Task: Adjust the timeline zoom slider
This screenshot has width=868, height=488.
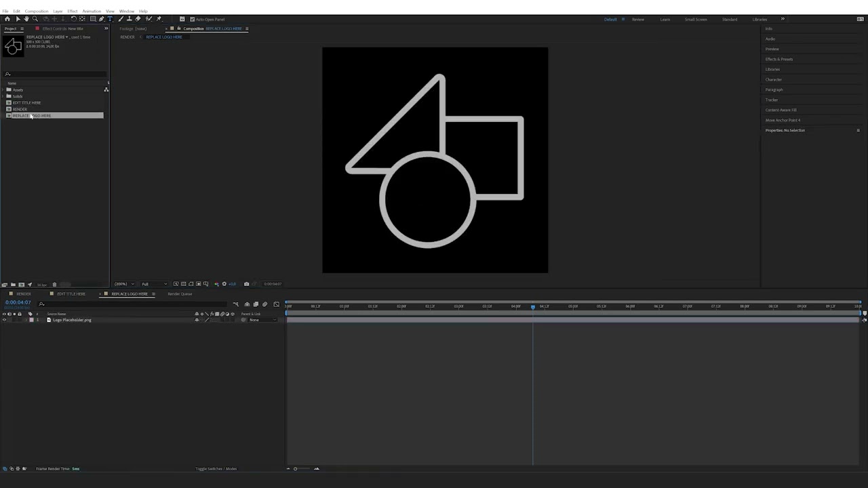Action: [x=295, y=468]
